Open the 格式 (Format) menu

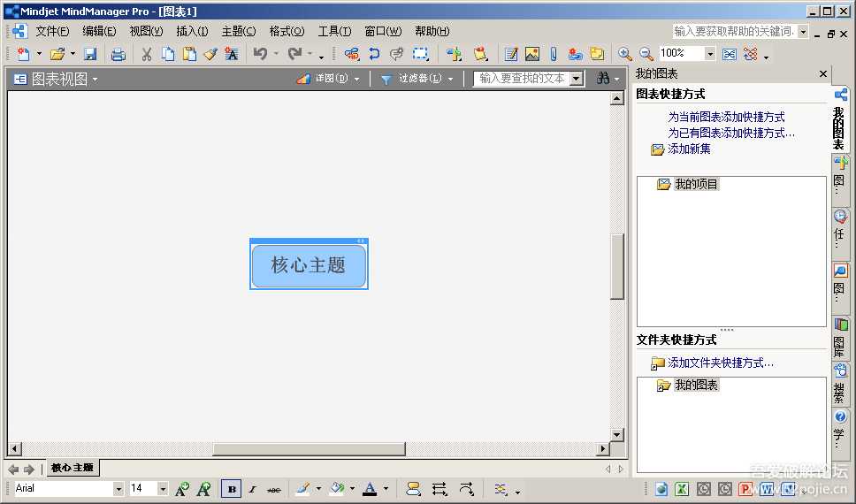[x=286, y=31]
